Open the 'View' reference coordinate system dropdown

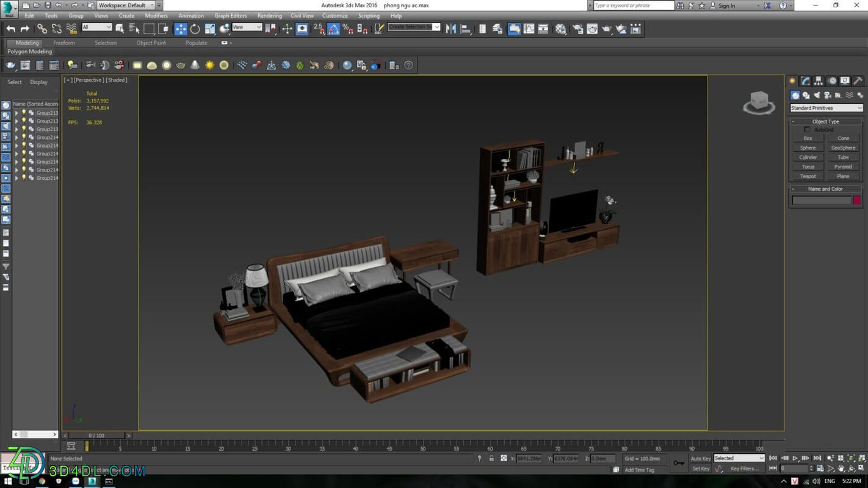(247, 27)
